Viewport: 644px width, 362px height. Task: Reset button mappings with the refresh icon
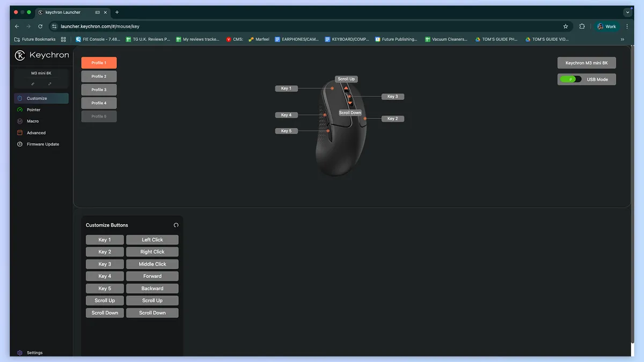[x=176, y=225]
